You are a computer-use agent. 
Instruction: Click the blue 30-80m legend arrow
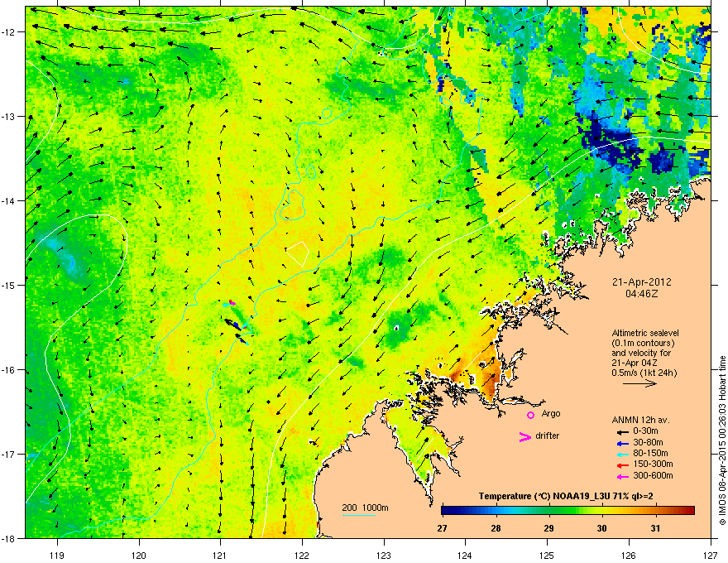click(x=623, y=443)
